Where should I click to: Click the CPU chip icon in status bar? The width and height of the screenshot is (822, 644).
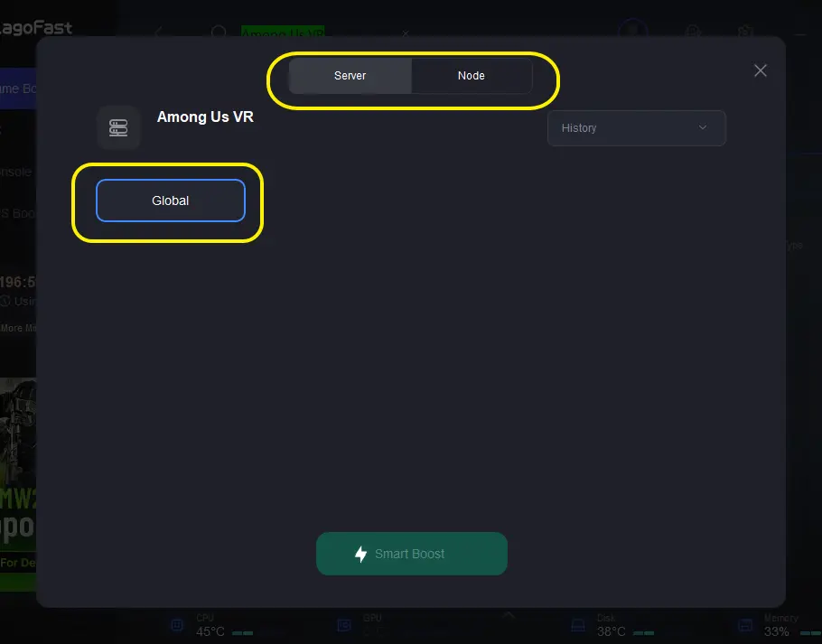click(x=177, y=625)
